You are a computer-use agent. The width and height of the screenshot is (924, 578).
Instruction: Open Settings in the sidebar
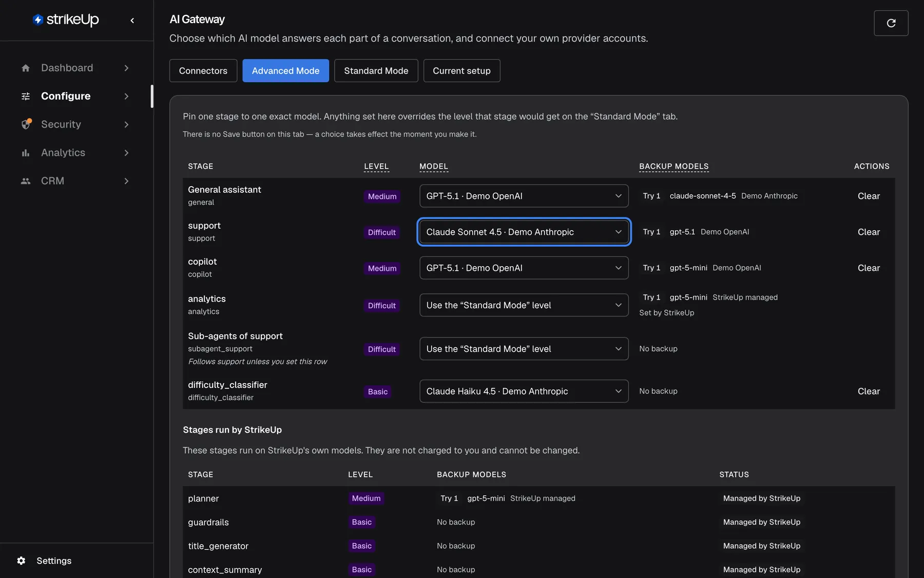tap(54, 561)
